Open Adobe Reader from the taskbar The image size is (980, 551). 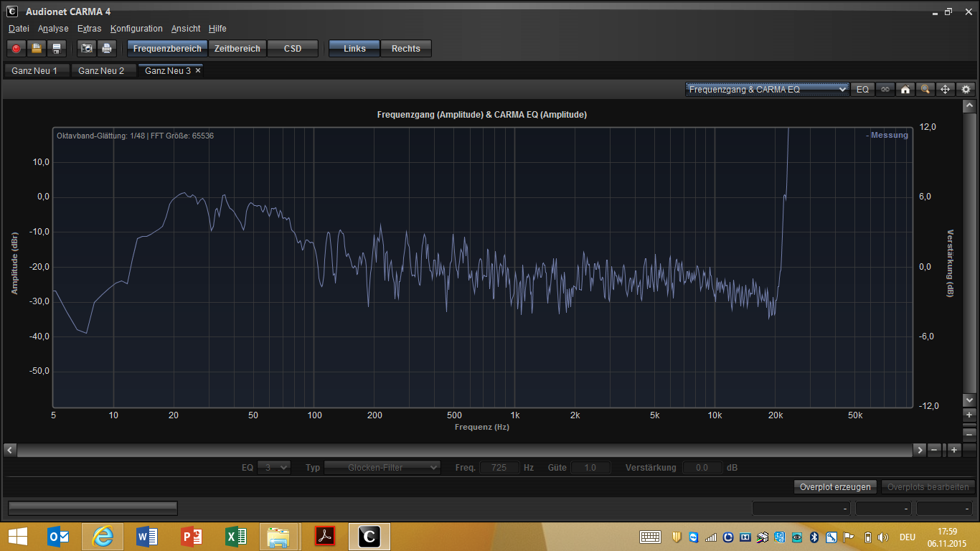pos(325,536)
